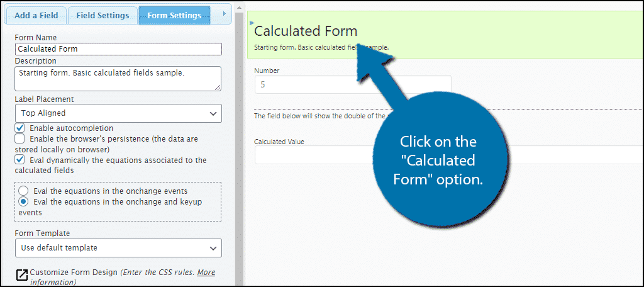The height and width of the screenshot is (287, 644).
Task: Toggle Enable autocompletion checkbox
Action: [x=19, y=128]
